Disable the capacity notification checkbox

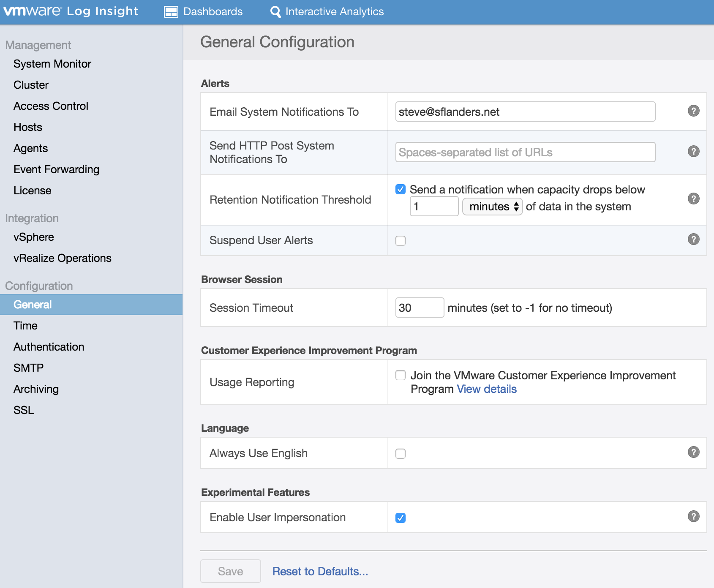point(401,189)
